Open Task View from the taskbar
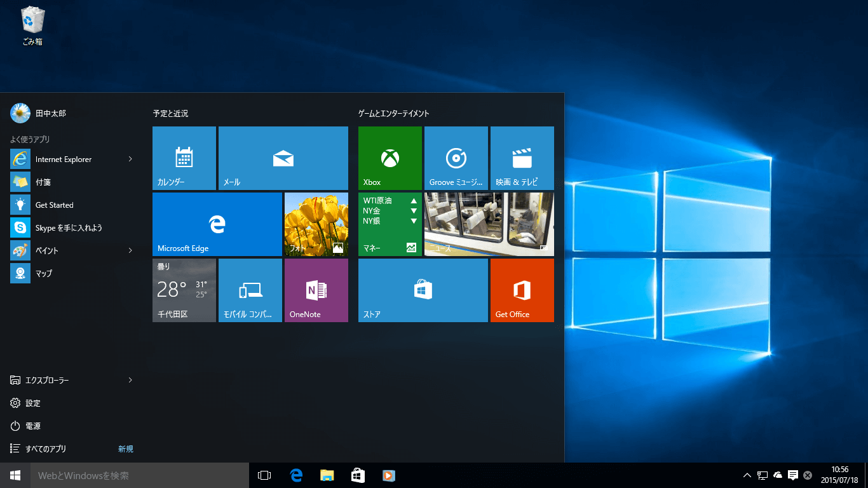The height and width of the screenshot is (488, 868). coord(264,475)
